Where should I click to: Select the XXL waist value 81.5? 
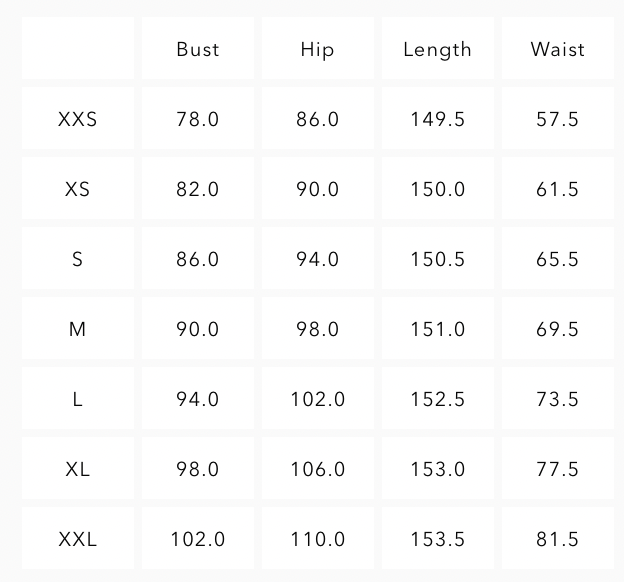pyautogui.click(x=557, y=539)
